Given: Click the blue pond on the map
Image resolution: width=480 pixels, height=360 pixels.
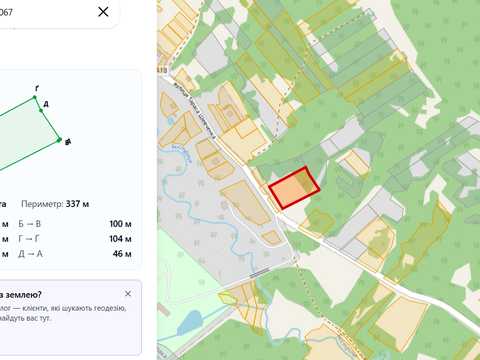Looking at the screenshot, I should (x=189, y=322).
